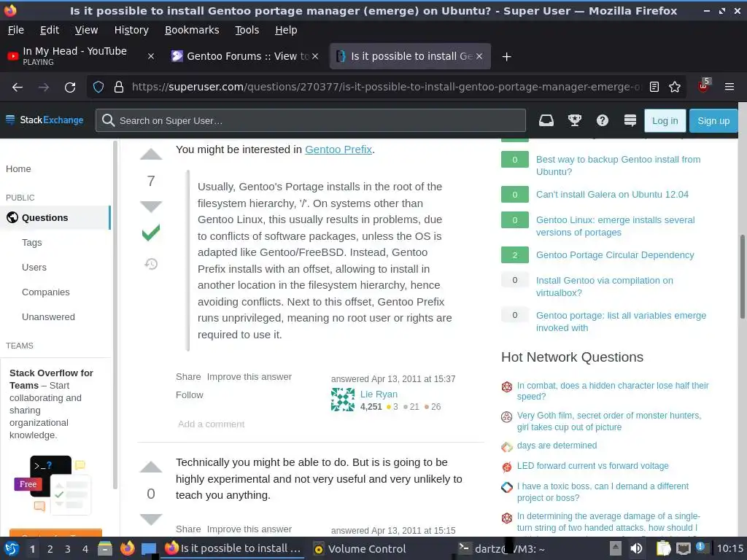The image size is (747, 560).
Task: Open the Edit menu
Action: (50, 30)
